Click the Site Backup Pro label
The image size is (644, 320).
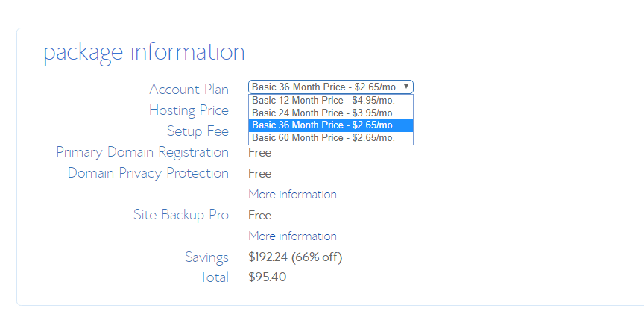point(181,215)
